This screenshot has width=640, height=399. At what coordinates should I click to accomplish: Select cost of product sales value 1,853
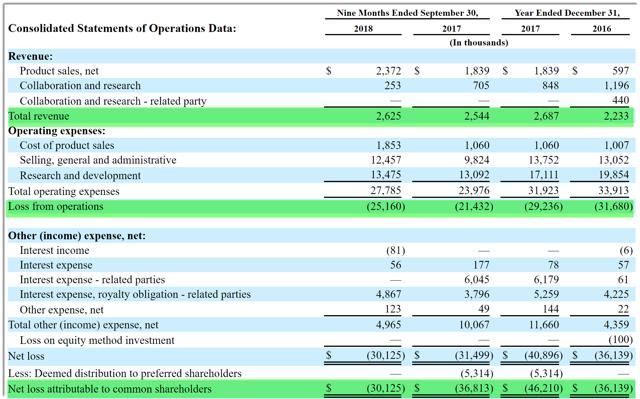pyautogui.click(x=389, y=146)
